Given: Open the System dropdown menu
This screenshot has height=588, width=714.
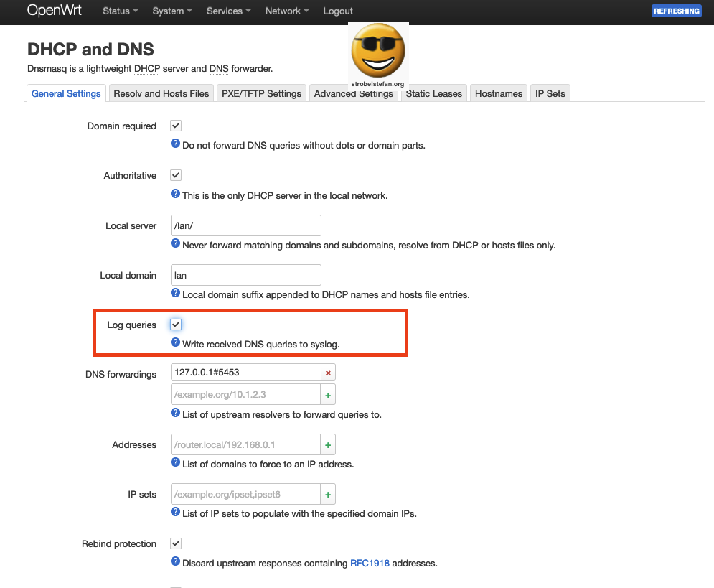Looking at the screenshot, I should (171, 11).
